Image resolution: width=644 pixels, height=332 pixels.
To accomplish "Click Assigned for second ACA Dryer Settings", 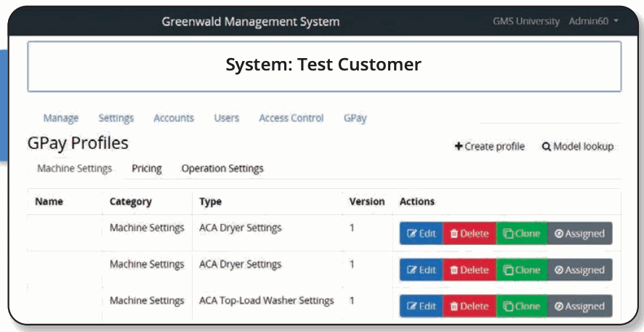I will click(x=579, y=270).
